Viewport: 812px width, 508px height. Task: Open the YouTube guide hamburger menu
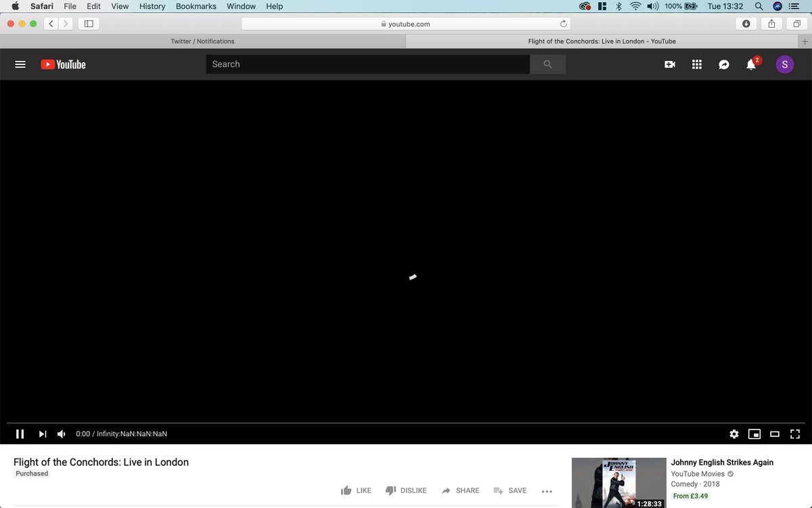click(20, 64)
